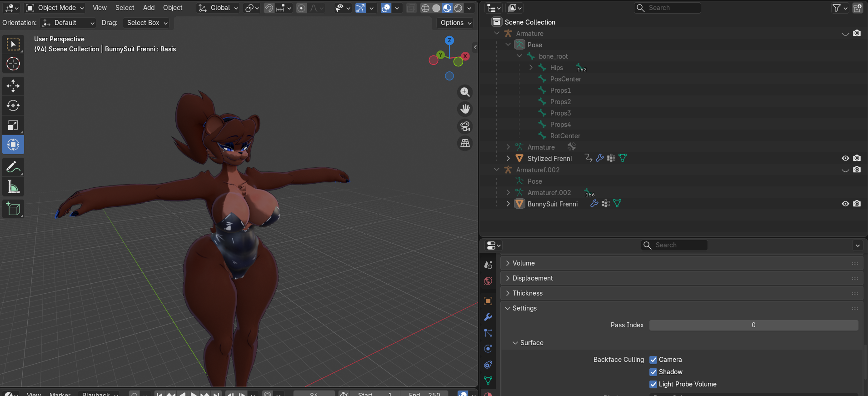Select the combined Transform tool
Viewport: 868px width, 396px height.
[x=13, y=145]
